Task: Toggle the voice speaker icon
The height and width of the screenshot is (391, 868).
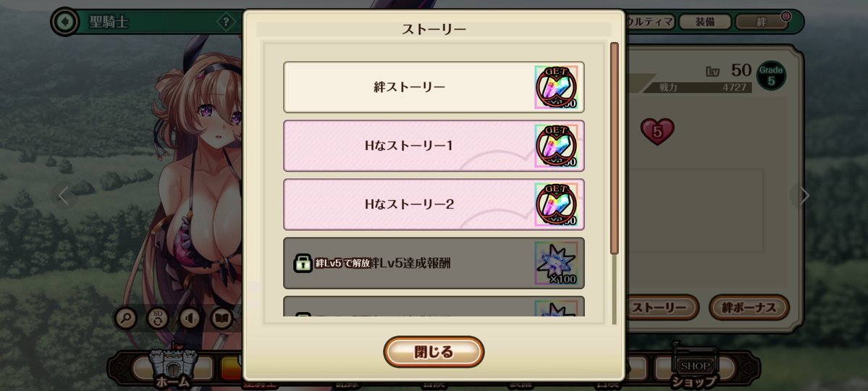Action: coord(190,319)
